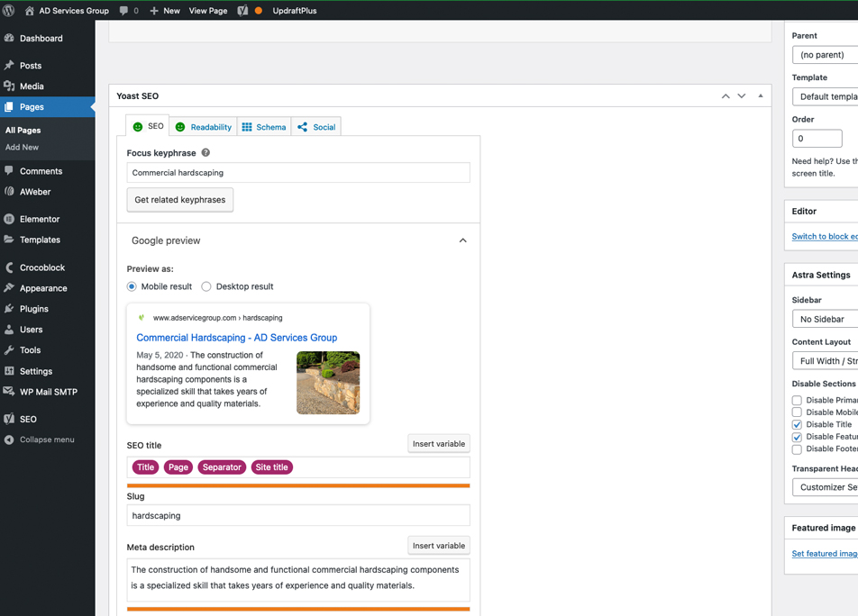Open the Yoast icon in the admin bar

242,11
